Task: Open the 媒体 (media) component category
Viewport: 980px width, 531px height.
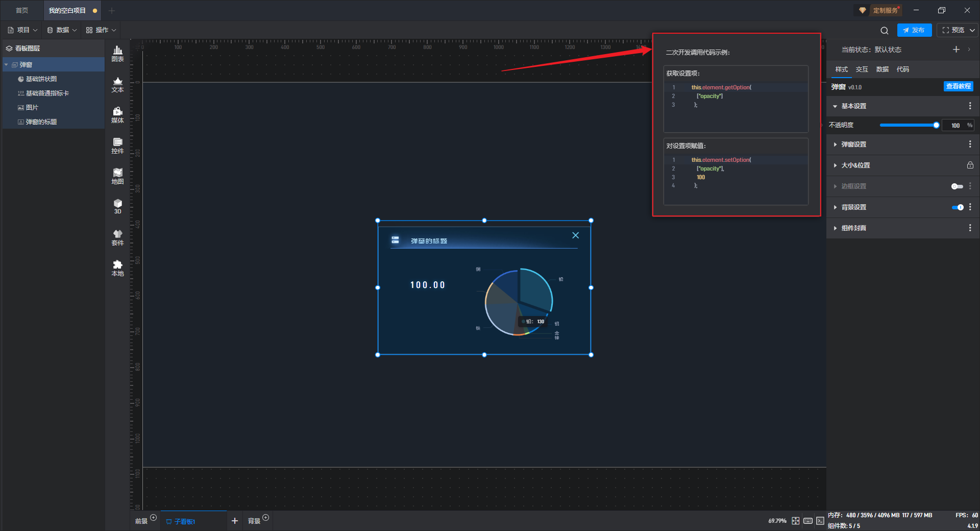Action: 117,115
